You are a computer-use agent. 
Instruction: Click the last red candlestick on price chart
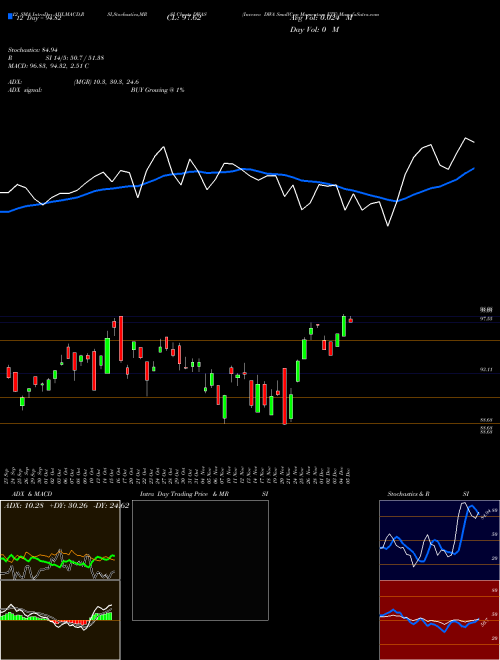pos(351,320)
